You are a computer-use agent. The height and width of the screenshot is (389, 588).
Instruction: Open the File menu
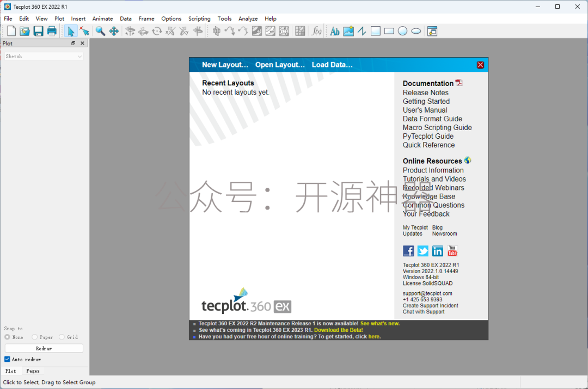point(8,18)
